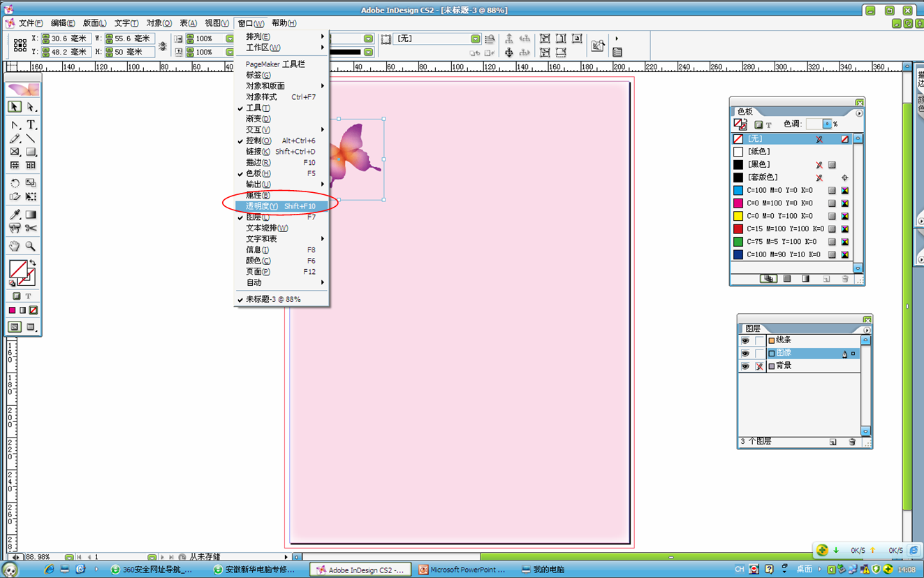Open the 色板 panel flyout menu
The height and width of the screenshot is (578, 924).
coord(859,113)
